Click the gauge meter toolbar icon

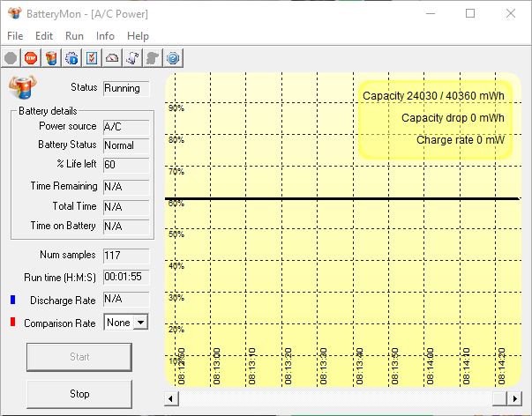click(111, 58)
